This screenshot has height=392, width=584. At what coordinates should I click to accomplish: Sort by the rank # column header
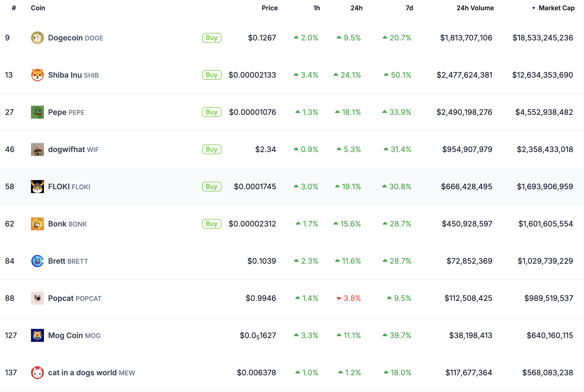[x=14, y=8]
